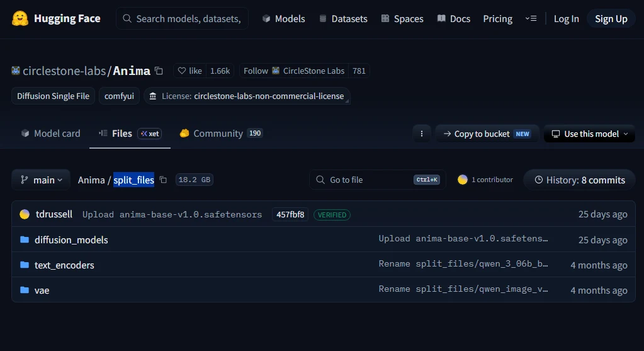
Task: Open the main branch dropdown
Action: [41, 180]
